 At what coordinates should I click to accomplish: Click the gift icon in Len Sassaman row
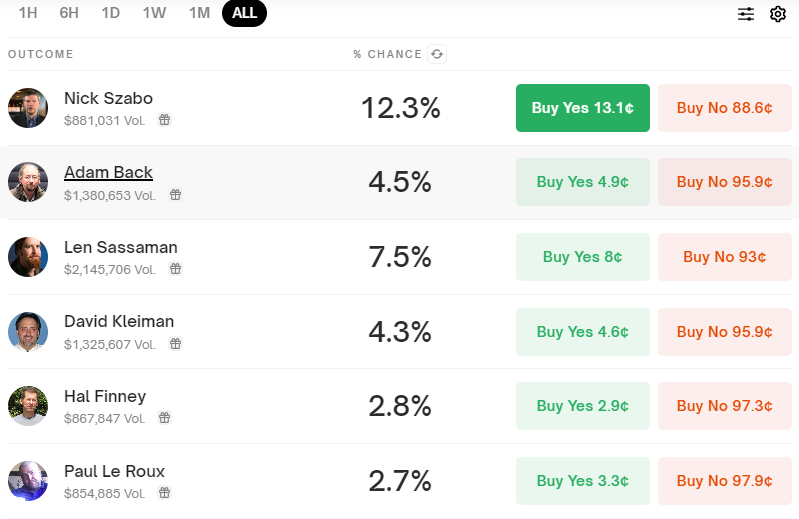175,268
